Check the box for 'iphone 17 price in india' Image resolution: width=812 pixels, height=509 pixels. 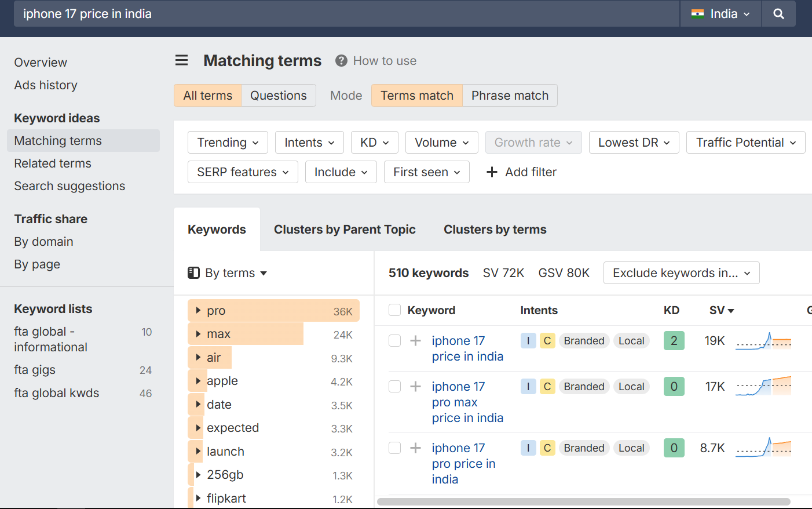395,341
